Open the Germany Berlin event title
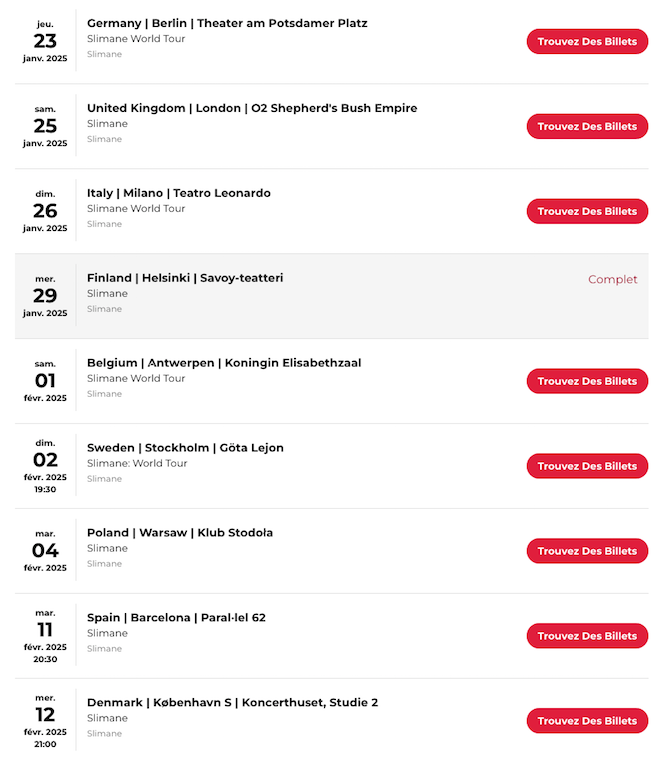 (x=227, y=23)
